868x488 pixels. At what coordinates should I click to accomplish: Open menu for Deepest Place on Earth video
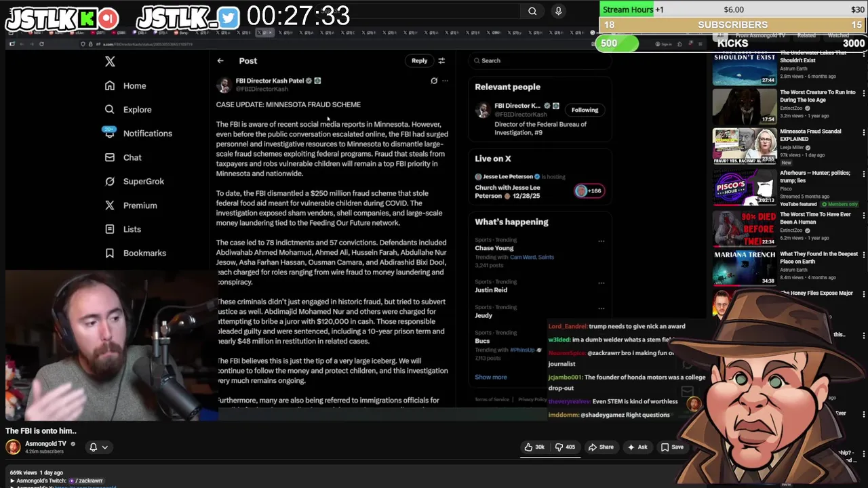point(863,256)
